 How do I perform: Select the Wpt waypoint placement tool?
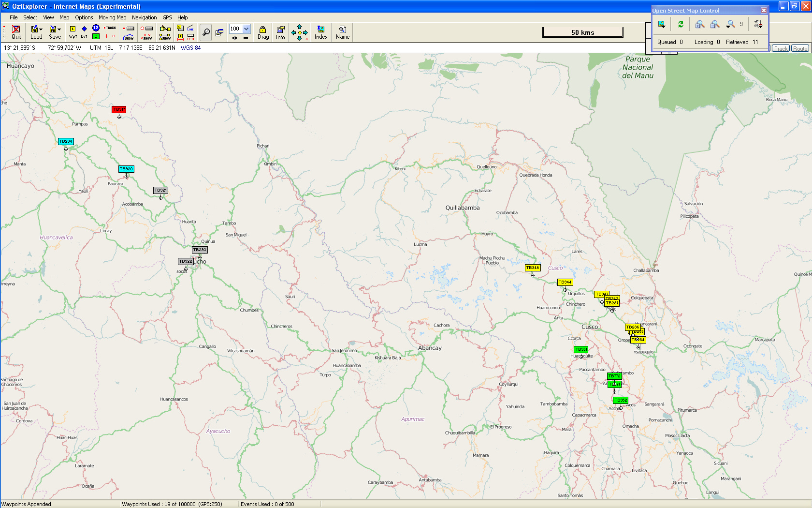pos(73,32)
